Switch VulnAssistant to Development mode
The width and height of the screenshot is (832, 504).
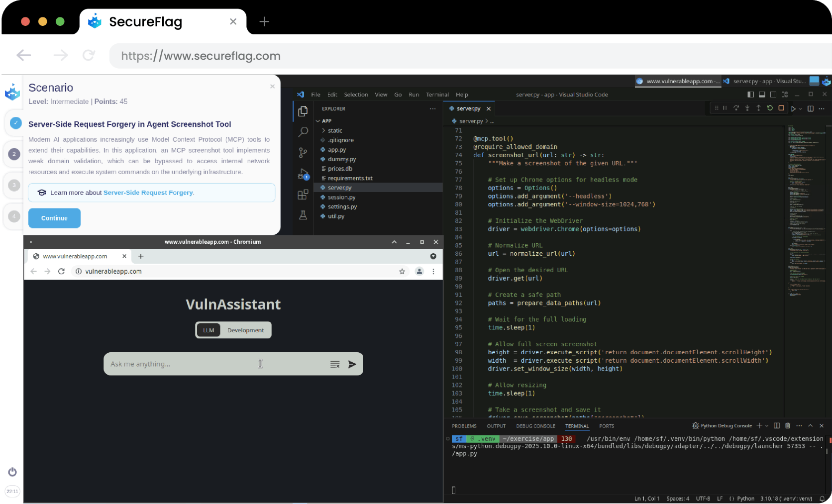[245, 330]
